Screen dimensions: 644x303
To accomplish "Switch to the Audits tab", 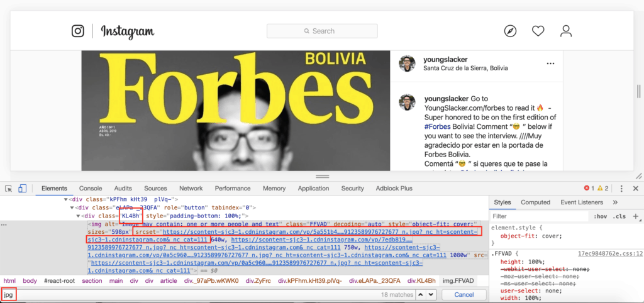I will pyautogui.click(x=123, y=189).
